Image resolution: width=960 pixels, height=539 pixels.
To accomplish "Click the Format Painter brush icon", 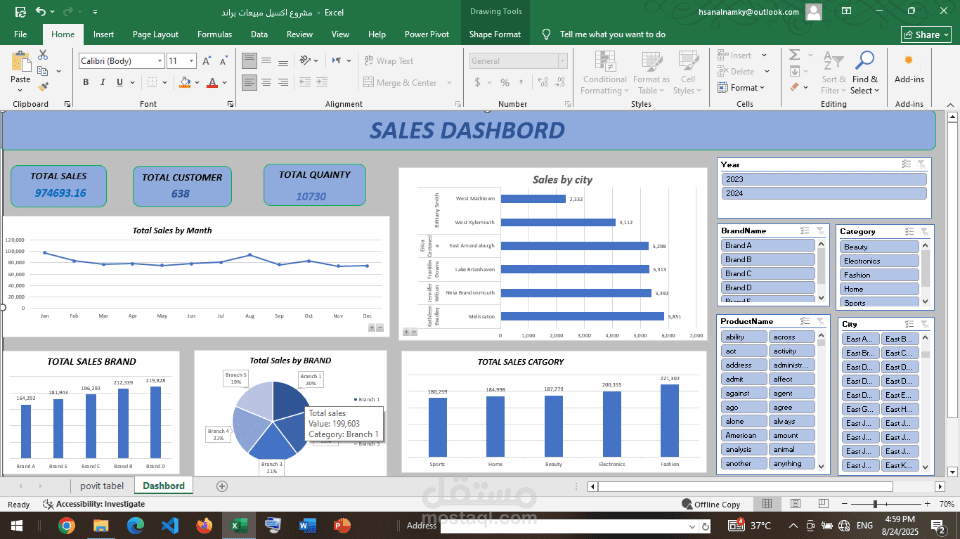I will coord(43,87).
